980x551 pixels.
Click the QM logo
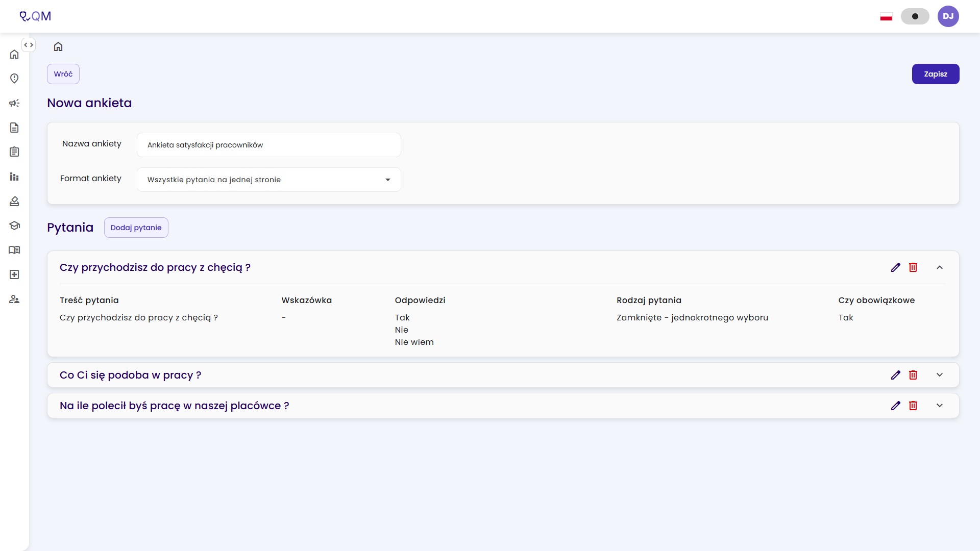pyautogui.click(x=35, y=16)
